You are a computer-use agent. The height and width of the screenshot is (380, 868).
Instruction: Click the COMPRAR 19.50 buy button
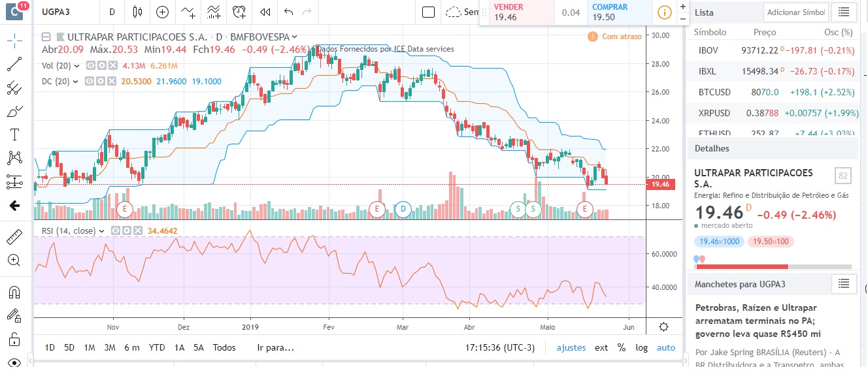pyautogui.click(x=619, y=12)
